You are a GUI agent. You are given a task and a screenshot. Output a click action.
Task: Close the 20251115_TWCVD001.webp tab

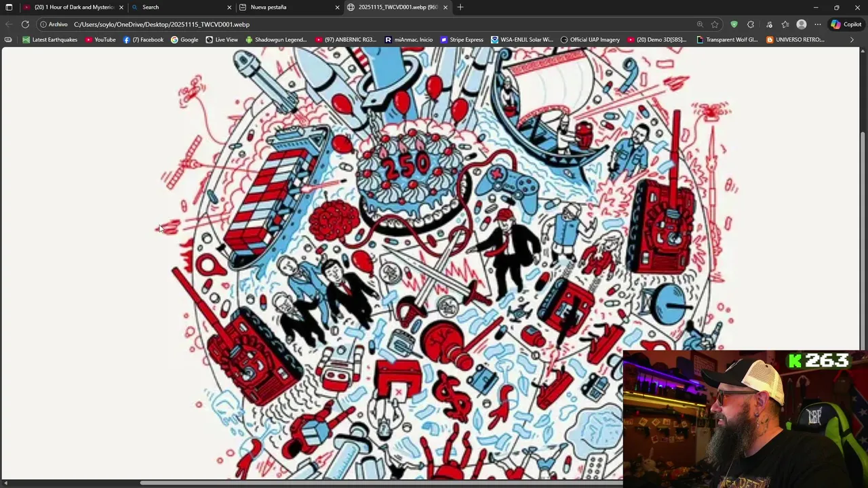[x=445, y=7]
